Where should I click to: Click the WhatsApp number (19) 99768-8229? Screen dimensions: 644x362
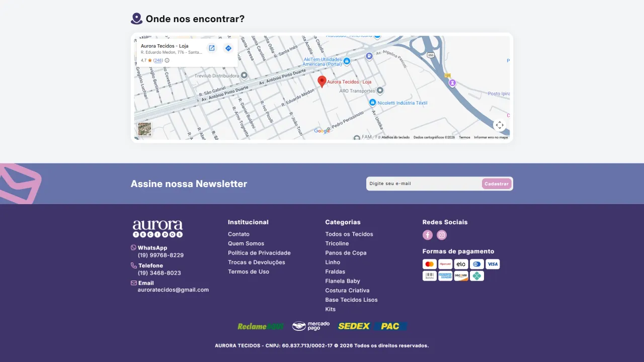[160, 255]
